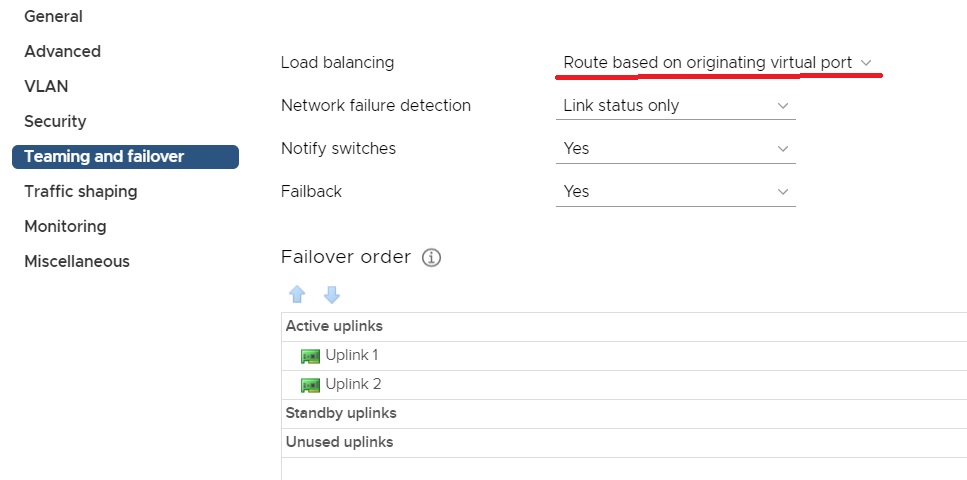Open the Notify switches dropdown
This screenshot has height=480, width=967.
676,149
